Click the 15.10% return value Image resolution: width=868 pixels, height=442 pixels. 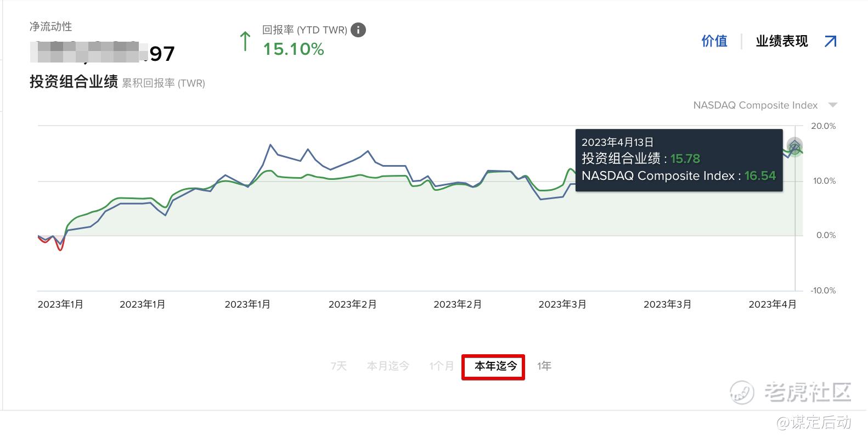(294, 49)
